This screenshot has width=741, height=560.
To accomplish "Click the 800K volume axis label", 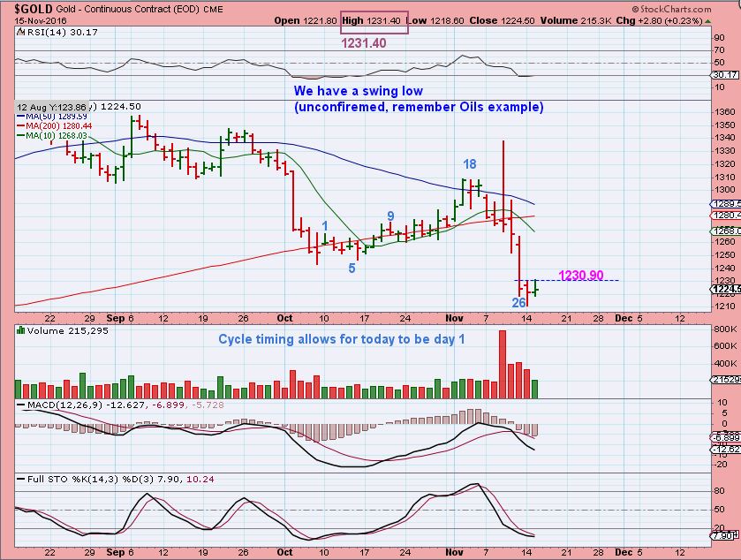I will (x=725, y=329).
